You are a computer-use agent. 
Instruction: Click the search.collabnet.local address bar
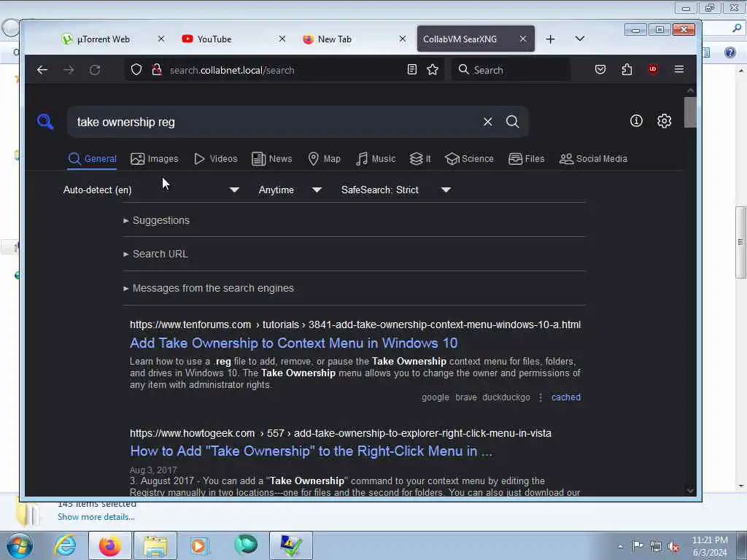[x=286, y=70]
